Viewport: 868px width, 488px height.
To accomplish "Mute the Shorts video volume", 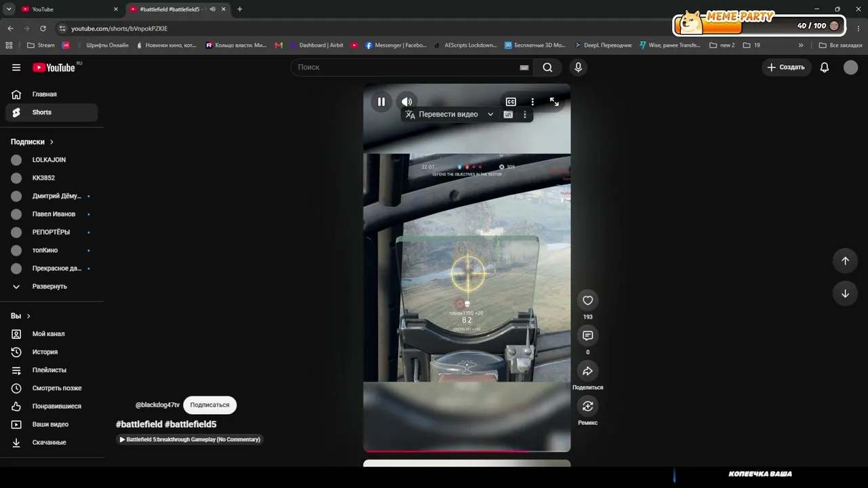I will pos(406,102).
